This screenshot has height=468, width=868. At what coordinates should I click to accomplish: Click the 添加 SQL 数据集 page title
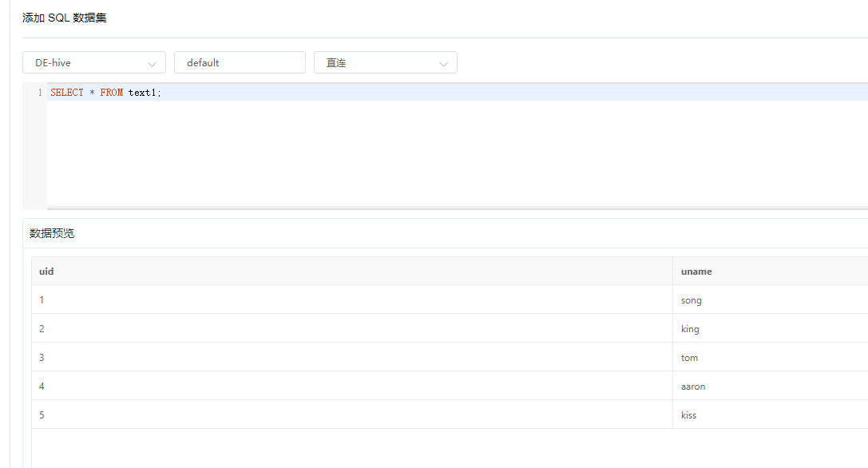pyautogui.click(x=63, y=17)
